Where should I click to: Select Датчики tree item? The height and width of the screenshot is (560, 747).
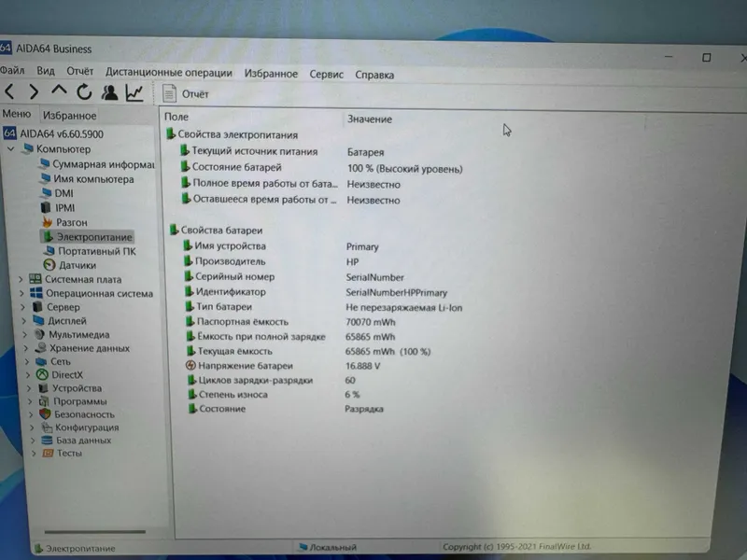tap(69, 265)
